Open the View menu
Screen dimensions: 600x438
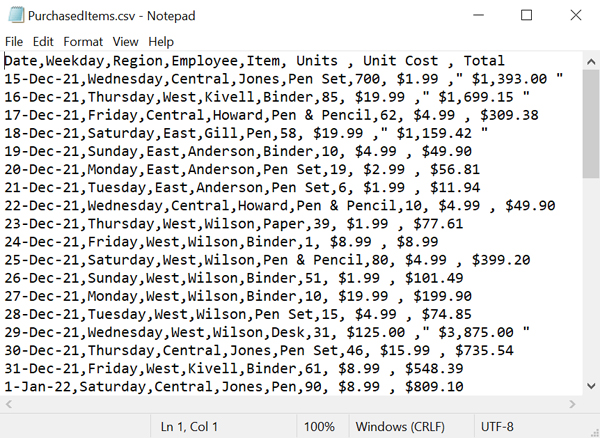point(125,41)
